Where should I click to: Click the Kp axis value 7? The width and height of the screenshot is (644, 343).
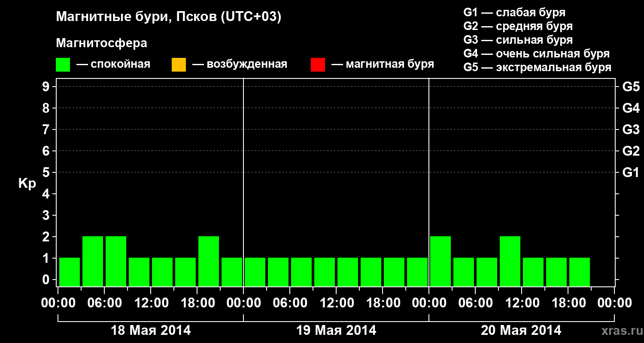pyautogui.click(x=47, y=129)
